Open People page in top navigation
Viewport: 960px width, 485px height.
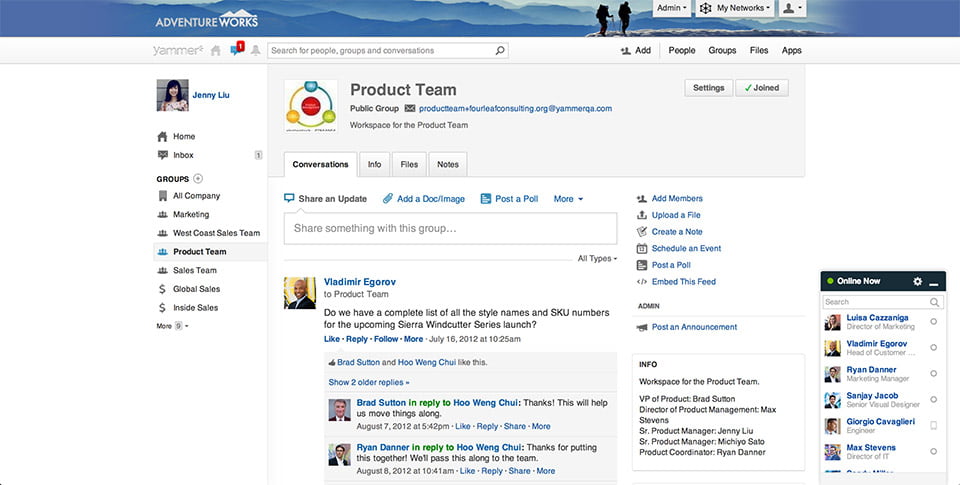tap(681, 51)
